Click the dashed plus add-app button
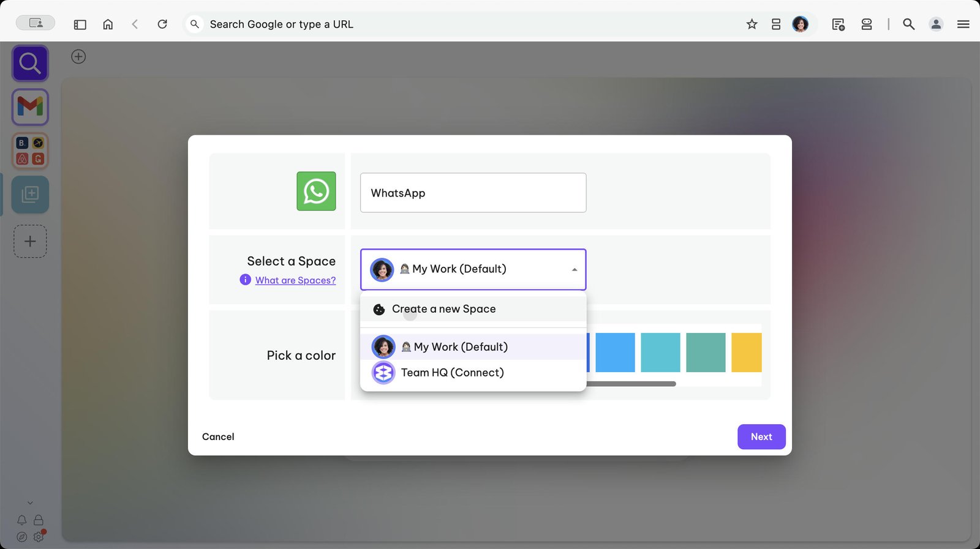The image size is (980, 549). [x=30, y=241]
